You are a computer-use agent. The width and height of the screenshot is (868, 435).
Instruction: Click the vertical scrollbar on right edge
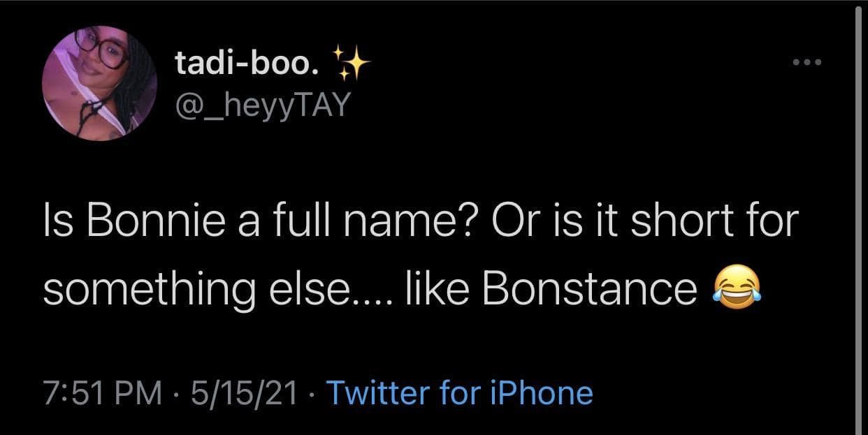tap(858, 209)
